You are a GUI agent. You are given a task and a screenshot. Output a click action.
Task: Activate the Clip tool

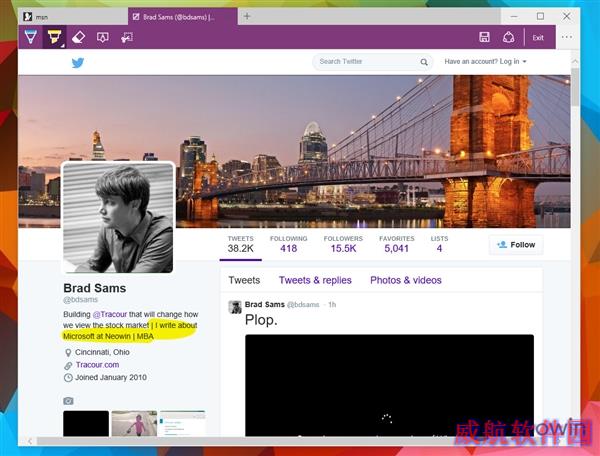pyautogui.click(x=127, y=37)
